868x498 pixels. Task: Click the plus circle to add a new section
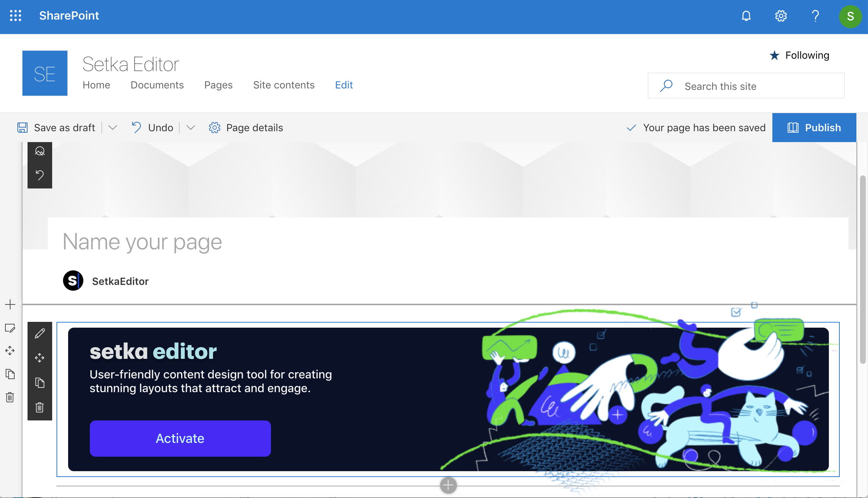[448, 485]
